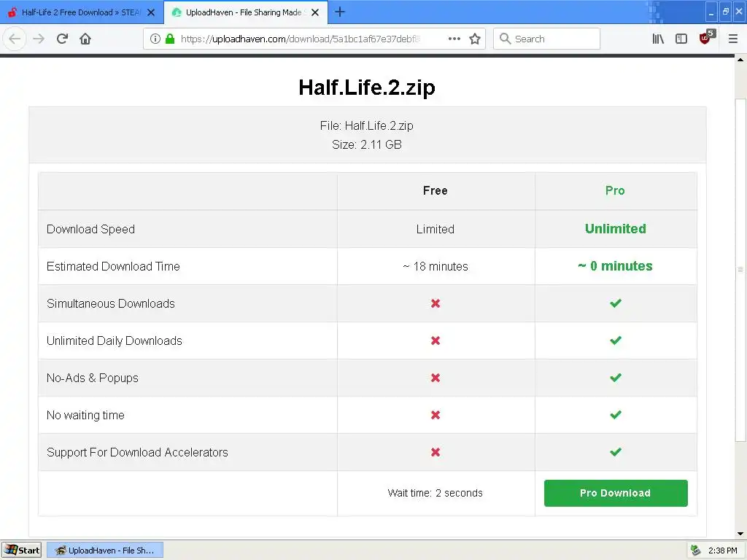Click red X in Simultaneous Downloads row
Viewport: 747px width, 560px height.
(435, 303)
